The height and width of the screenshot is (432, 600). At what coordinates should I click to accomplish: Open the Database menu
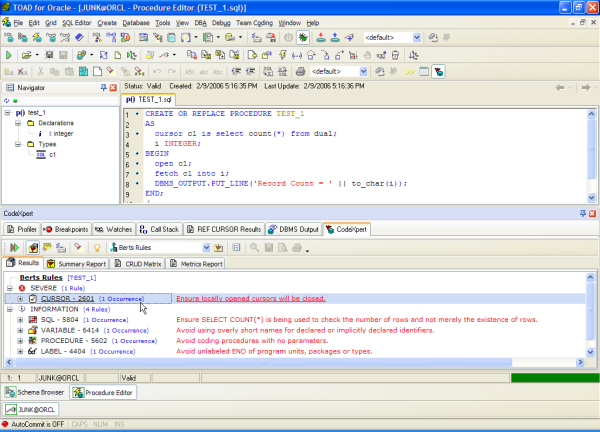(x=136, y=23)
